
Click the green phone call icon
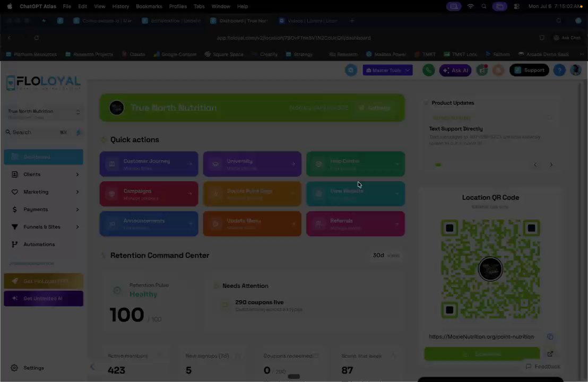click(x=428, y=70)
